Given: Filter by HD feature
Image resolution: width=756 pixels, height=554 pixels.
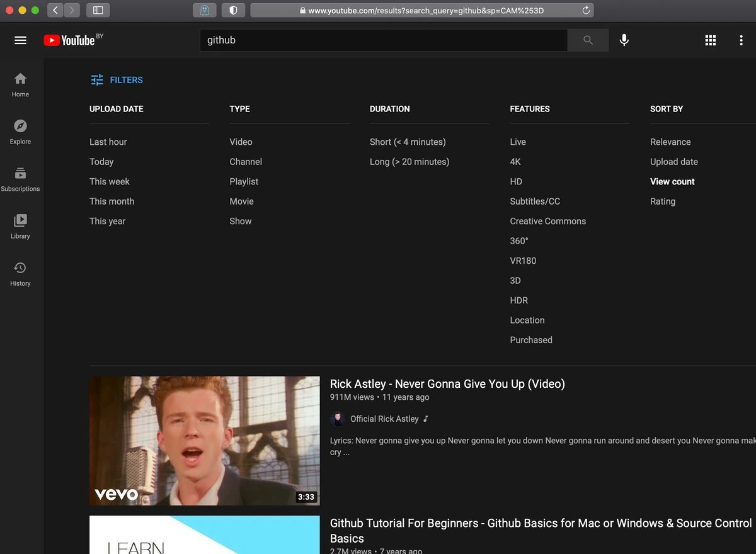Looking at the screenshot, I should pos(516,181).
